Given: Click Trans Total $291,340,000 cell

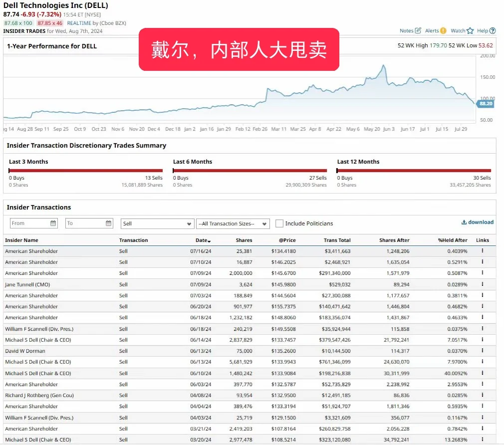Looking at the screenshot, I should pyautogui.click(x=335, y=273).
